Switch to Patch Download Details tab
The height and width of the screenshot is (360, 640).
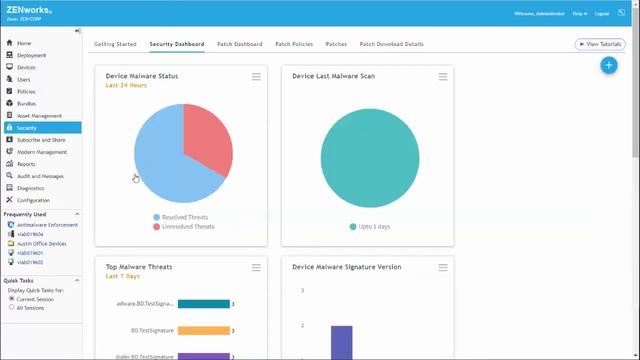[x=391, y=44]
